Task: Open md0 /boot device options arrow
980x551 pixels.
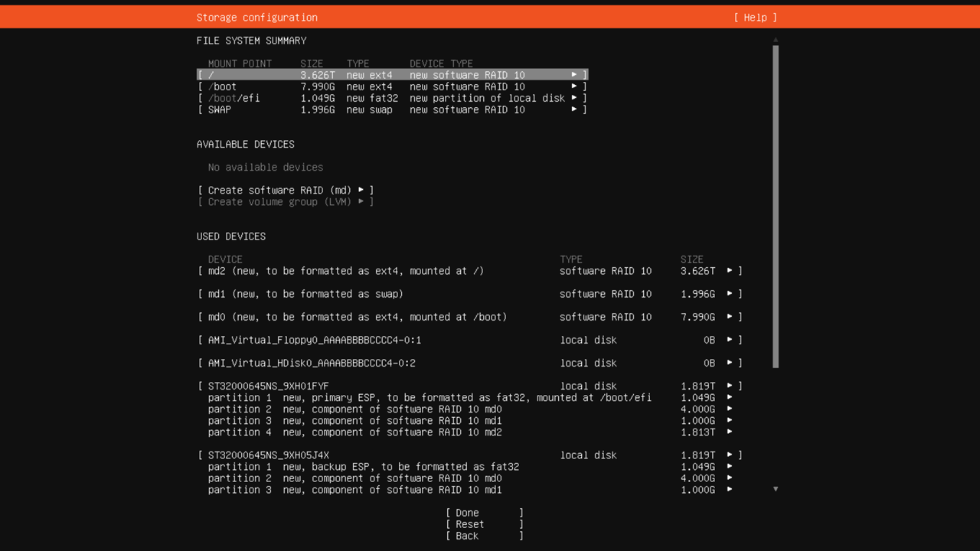Action: click(730, 317)
